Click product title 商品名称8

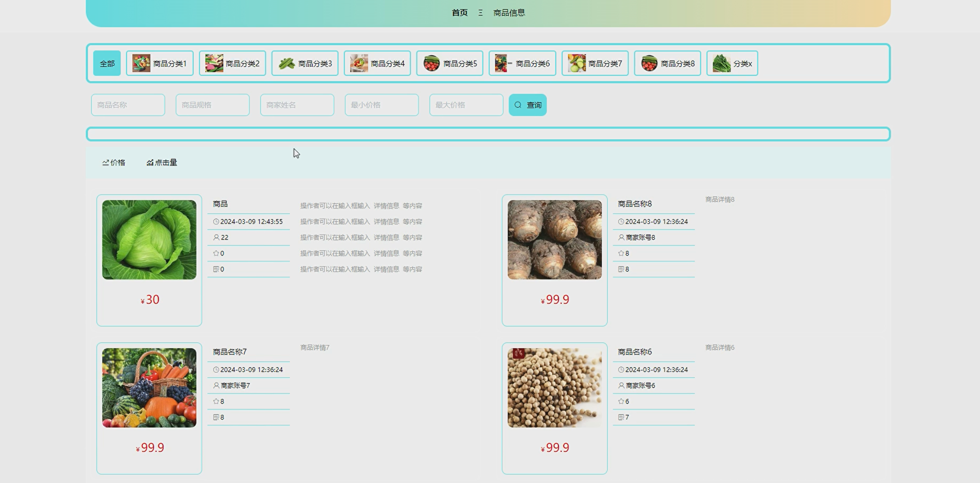635,204
